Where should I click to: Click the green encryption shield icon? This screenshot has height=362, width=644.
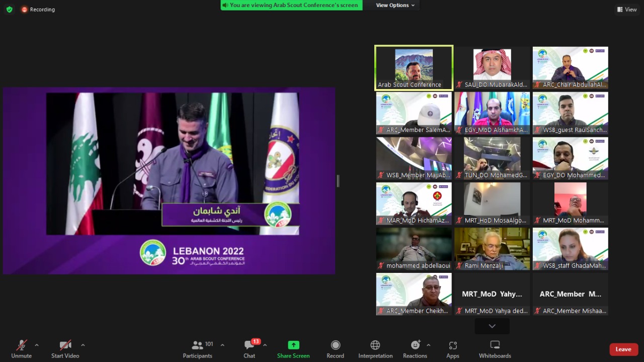click(9, 9)
